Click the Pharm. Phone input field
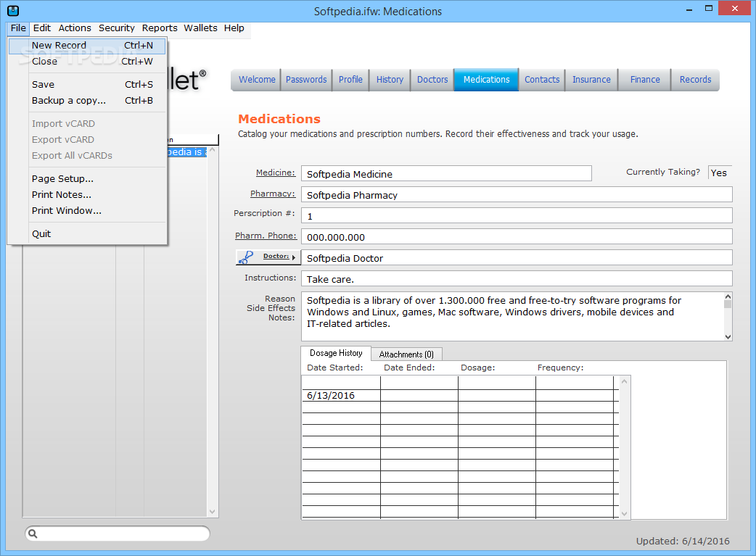Viewport: 756px width, 556px height. pyautogui.click(x=517, y=236)
